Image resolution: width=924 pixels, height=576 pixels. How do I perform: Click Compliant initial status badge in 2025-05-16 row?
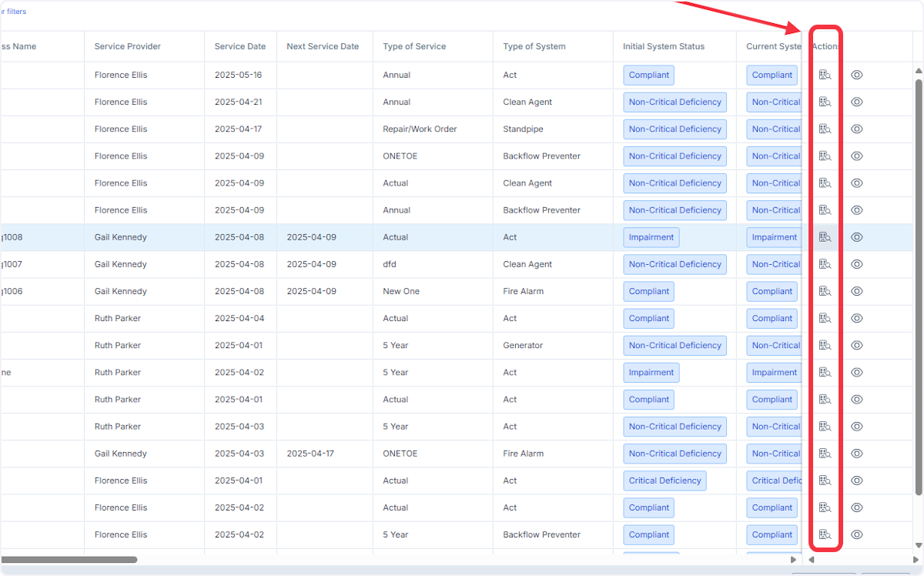point(649,75)
